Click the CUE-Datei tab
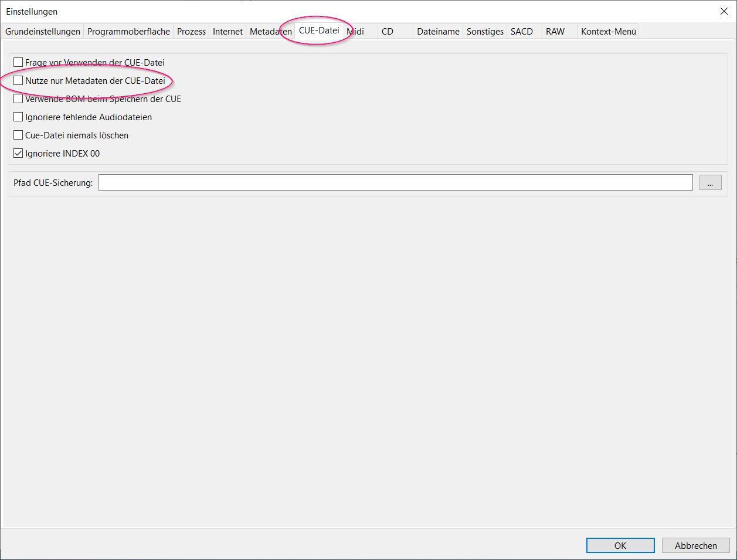Screen dimensions: 737x560 (319, 30)
